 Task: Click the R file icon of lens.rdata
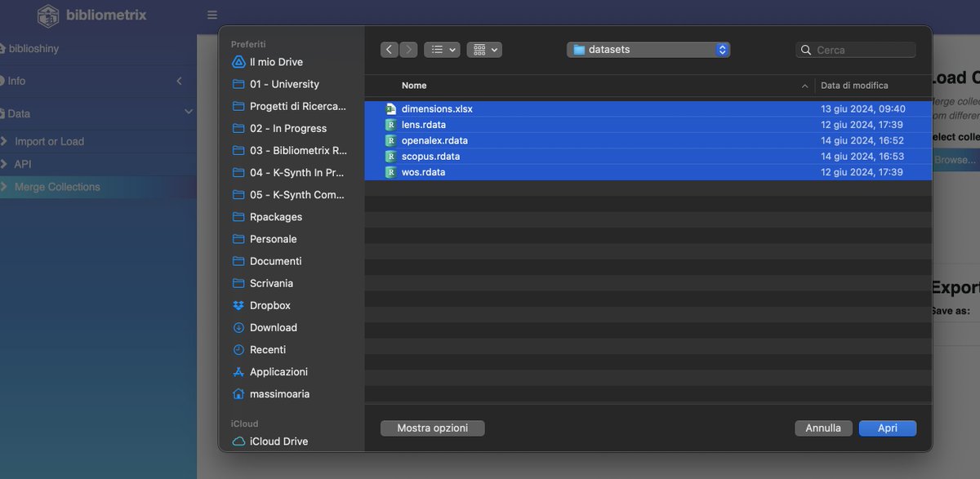click(390, 125)
